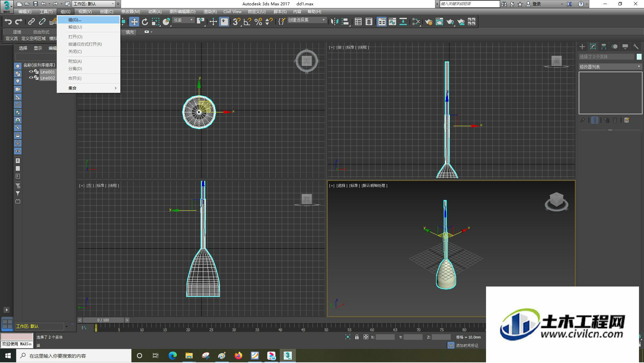Open the Create Selection Set dropdown

(307, 20)
